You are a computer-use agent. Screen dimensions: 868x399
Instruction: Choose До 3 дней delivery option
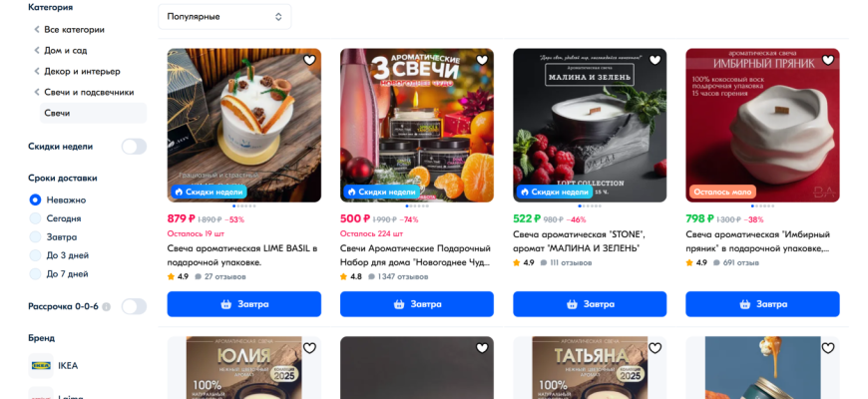pos(59,255)
